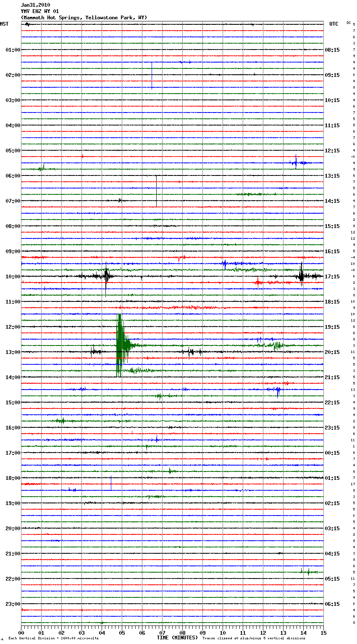Click minute 15 on the bottom axis

(x=323, y=633)
